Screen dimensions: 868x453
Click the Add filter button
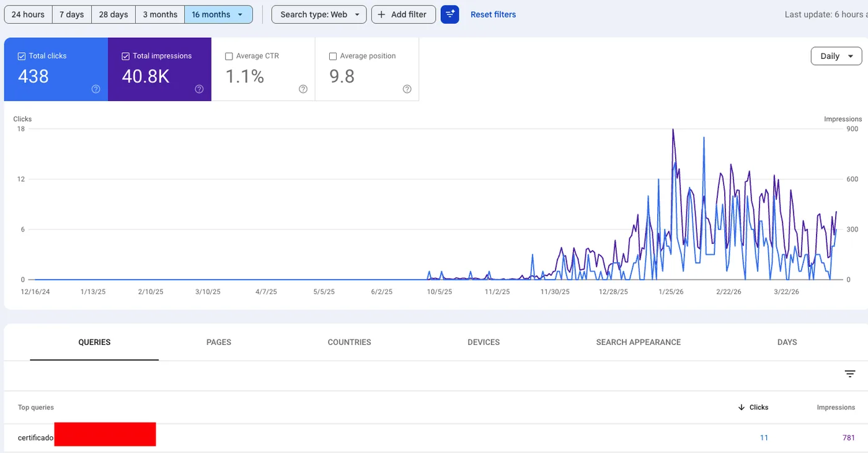click(x=403, y=14)
